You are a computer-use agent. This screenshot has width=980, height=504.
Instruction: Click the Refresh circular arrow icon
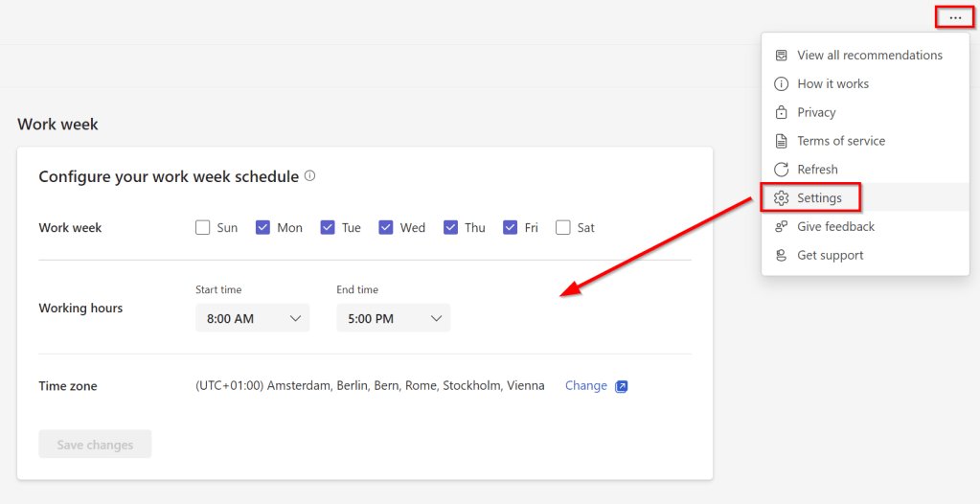click(x=782, y=170)
